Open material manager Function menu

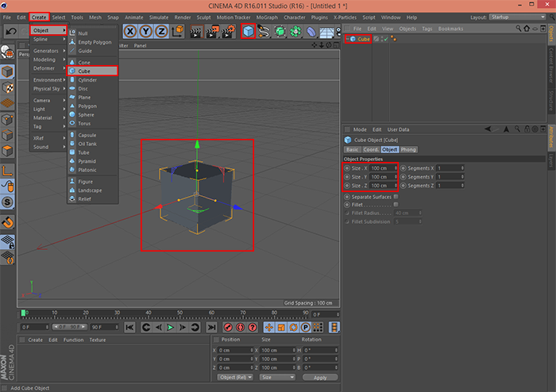coord(73,340)
